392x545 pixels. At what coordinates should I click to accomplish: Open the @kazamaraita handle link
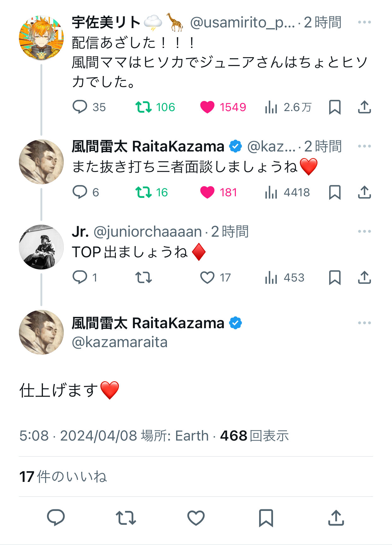click(120, 342)
